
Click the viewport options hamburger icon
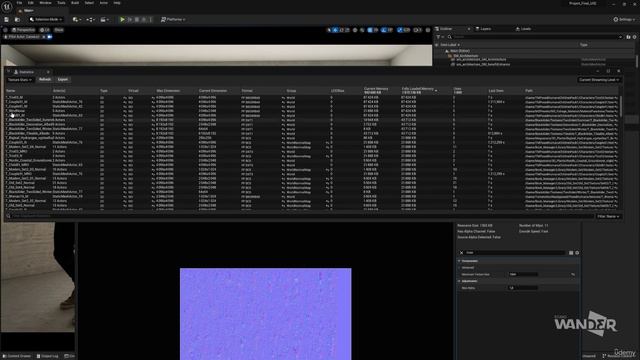5,30
